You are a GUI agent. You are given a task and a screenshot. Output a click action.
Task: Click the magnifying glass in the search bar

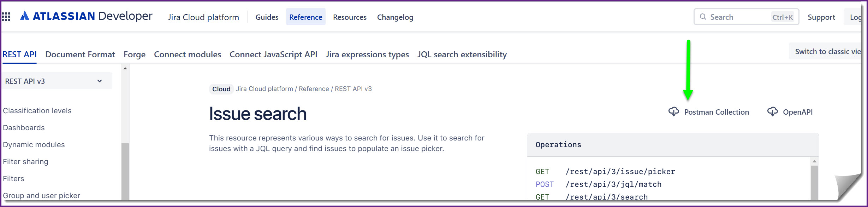703,17
